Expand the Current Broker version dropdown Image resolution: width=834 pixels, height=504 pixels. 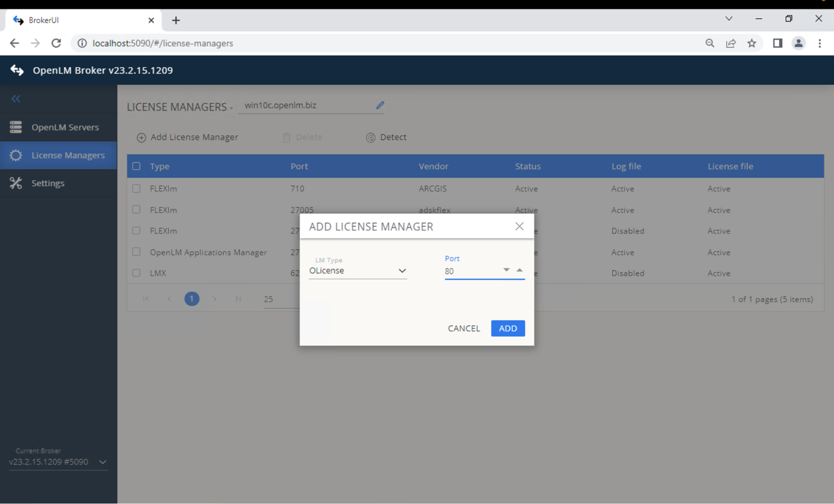(102, 462)
